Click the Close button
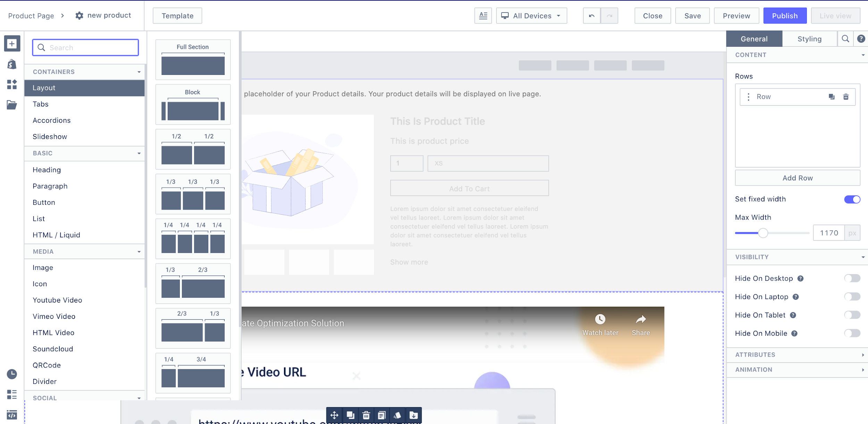The width and height of the screenshot is (868, 424). [652, 16]
